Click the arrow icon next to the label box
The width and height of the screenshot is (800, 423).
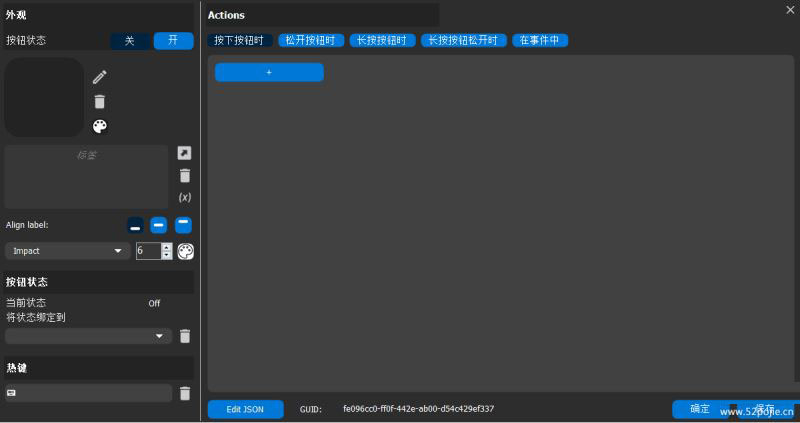coord(185,153)
